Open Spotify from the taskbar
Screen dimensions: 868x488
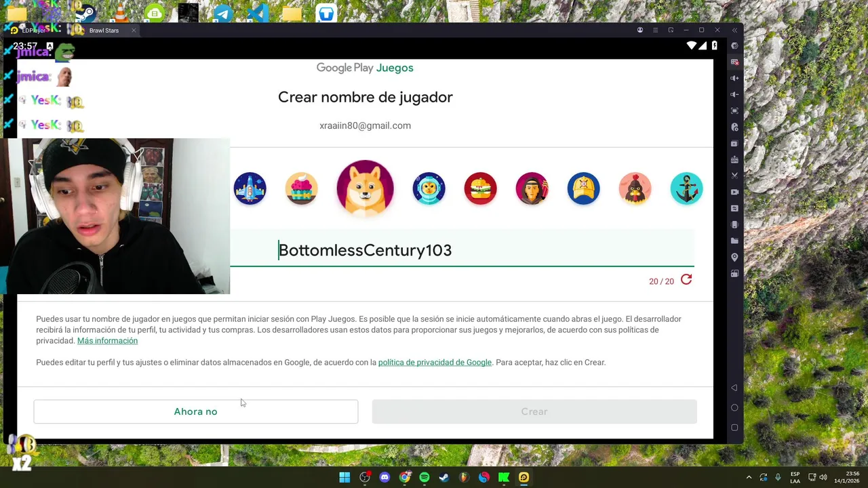point(425,477)
